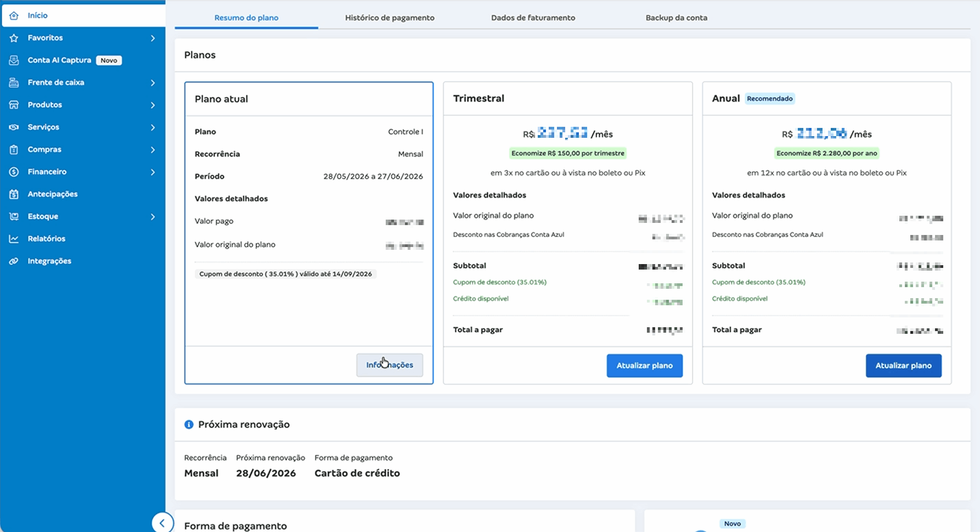This screenshot has height=532, width=980.
Task: Collapse sidebar with round arrow button
Action: pyautogui.click(x=162, y=523)
